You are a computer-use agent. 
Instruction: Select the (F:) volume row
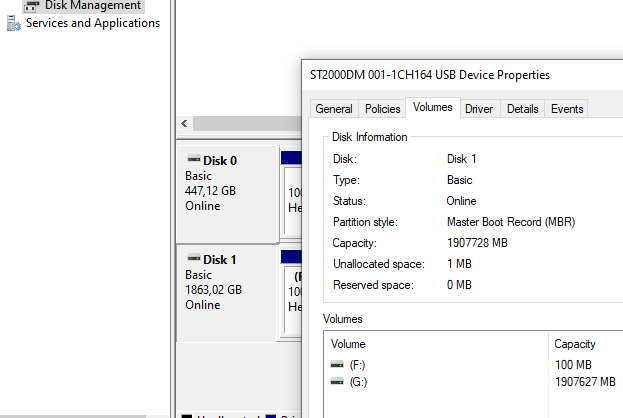click(x=473, y=365)
